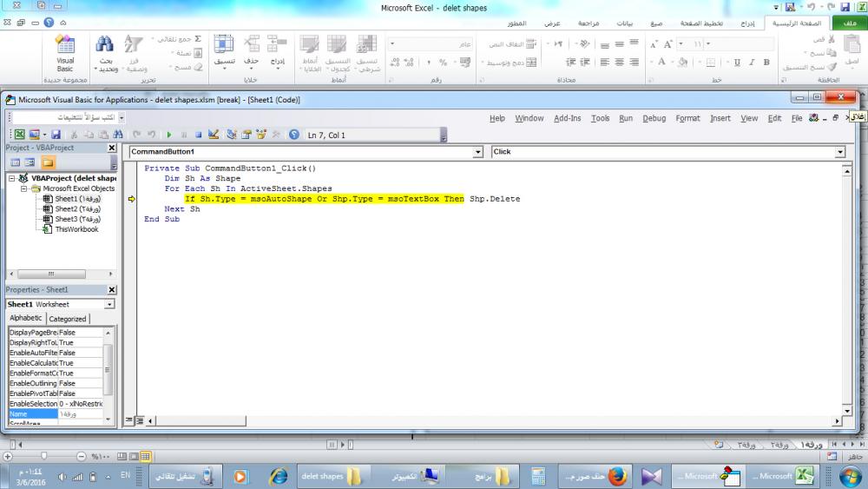The image size is (868, 489).
Task: Toggle Procedure View button at code window bottom
Action: coord(129,420)
